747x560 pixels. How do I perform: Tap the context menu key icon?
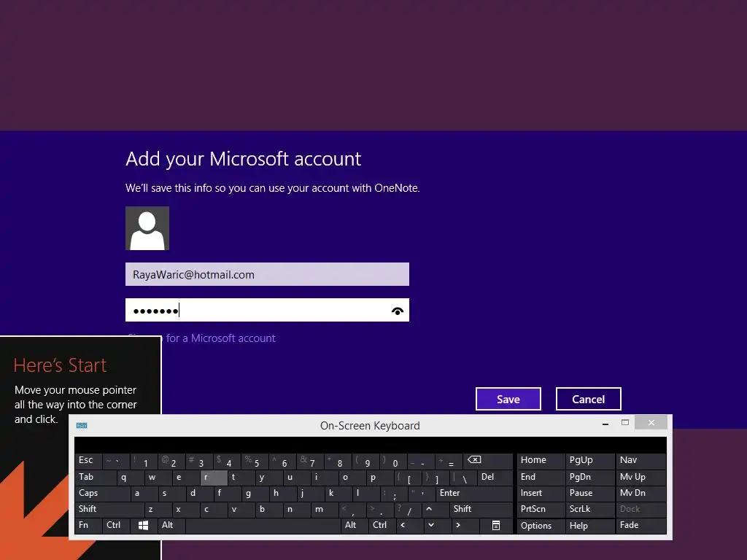[x=496, y=525]
